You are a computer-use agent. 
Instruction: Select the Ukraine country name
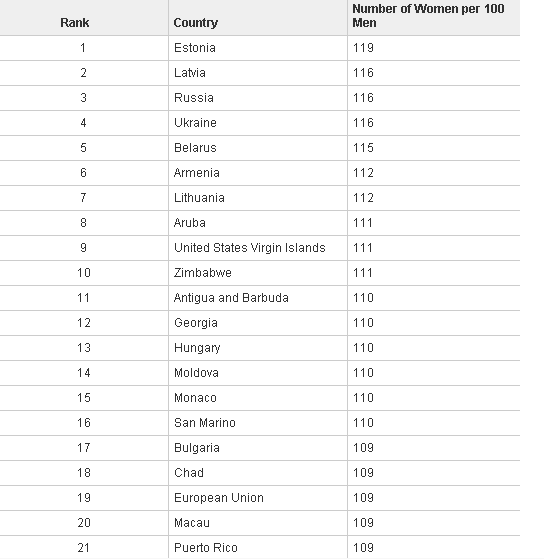195,123
